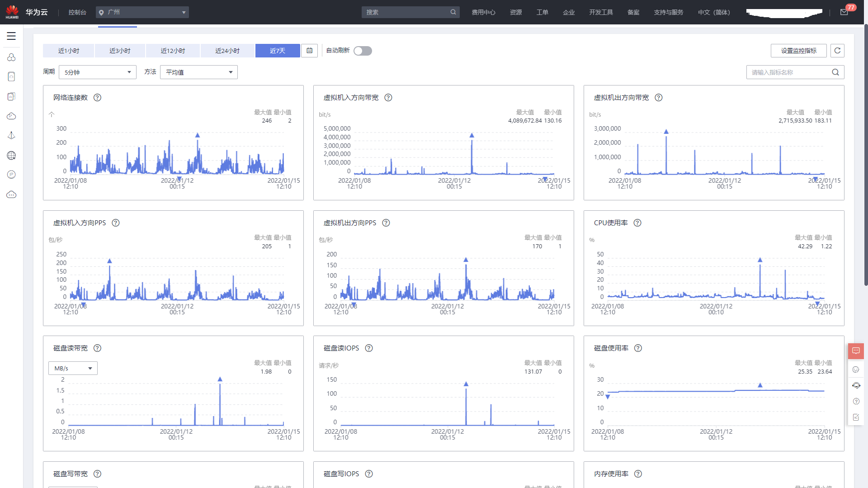Open the hamburger menu in the sidebar
868x488 pixels.
pos(11,36)
